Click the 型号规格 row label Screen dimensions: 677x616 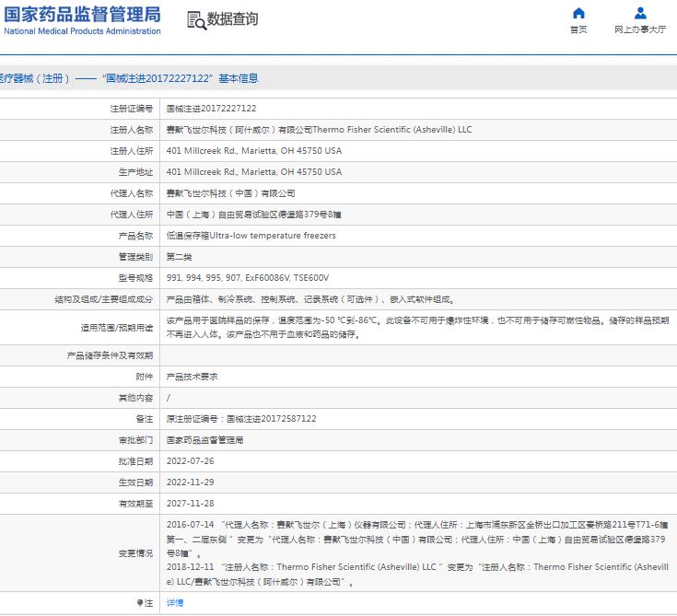click(135, 277)
